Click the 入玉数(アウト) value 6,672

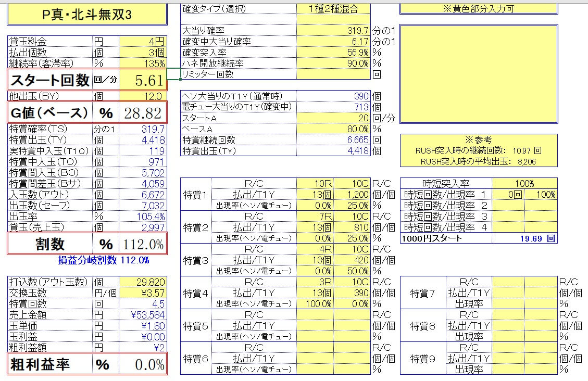click(143, 195)
